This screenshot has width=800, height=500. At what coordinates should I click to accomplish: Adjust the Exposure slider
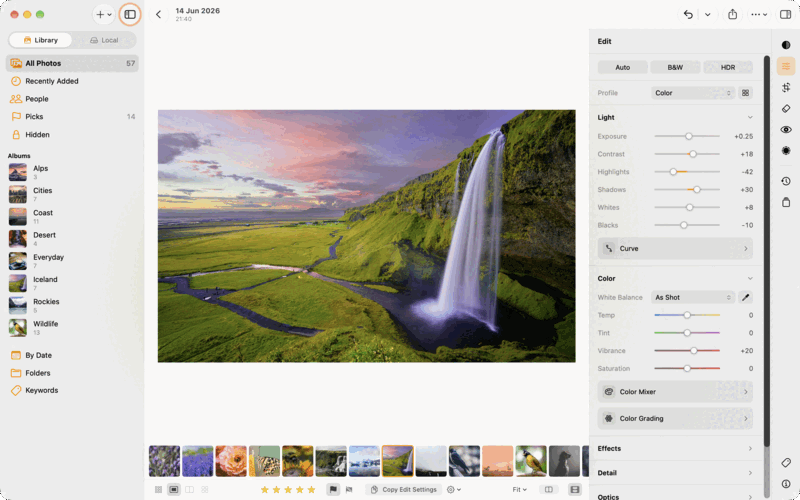(687, 136)
